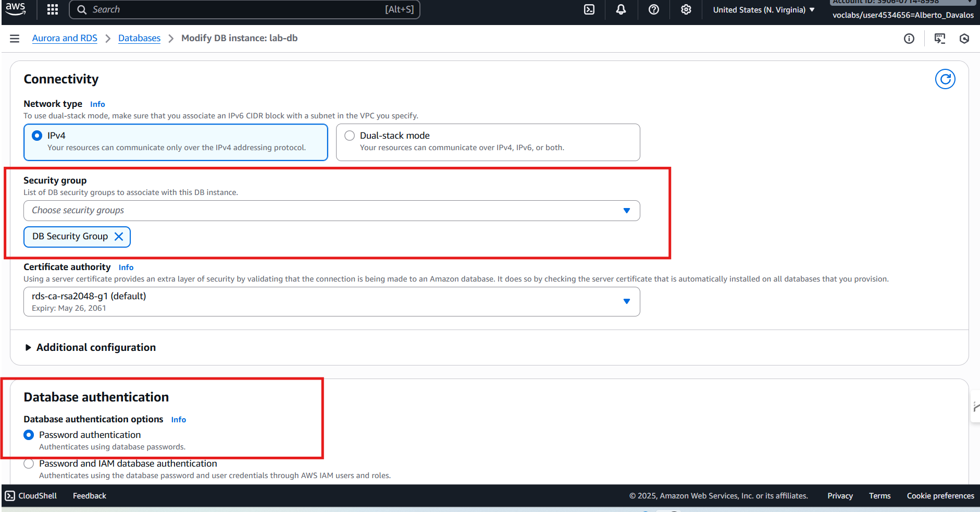980x512 pixels.
Task: Click the AWS logo home icon
Action: pos(16,9)
